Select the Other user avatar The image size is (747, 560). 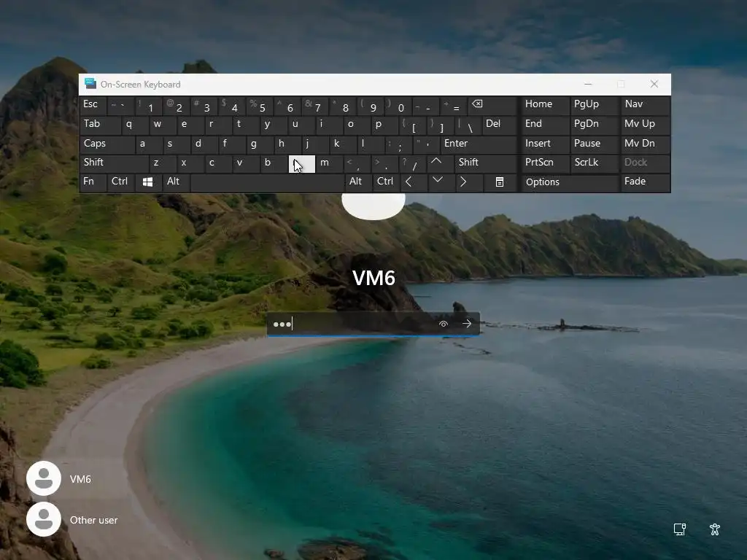pos(44,519)
